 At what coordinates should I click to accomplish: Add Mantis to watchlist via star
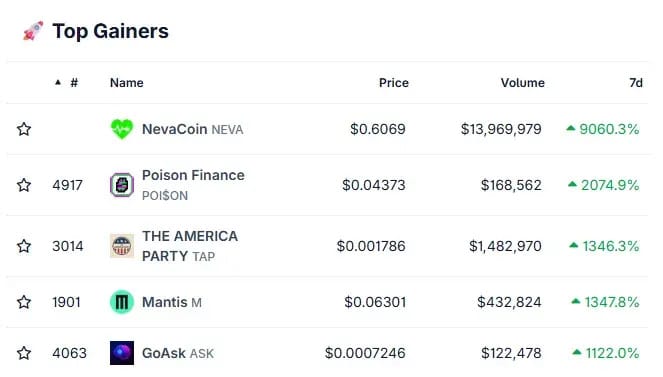coord(24,302)
